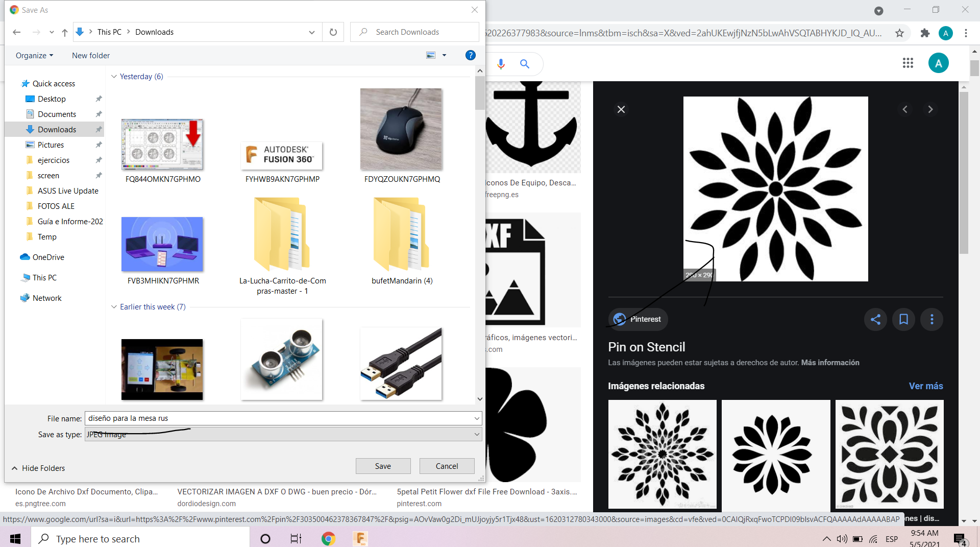Go to previous image in preview
This screenshot has height=547, width=980.
(x=905, y=109)
